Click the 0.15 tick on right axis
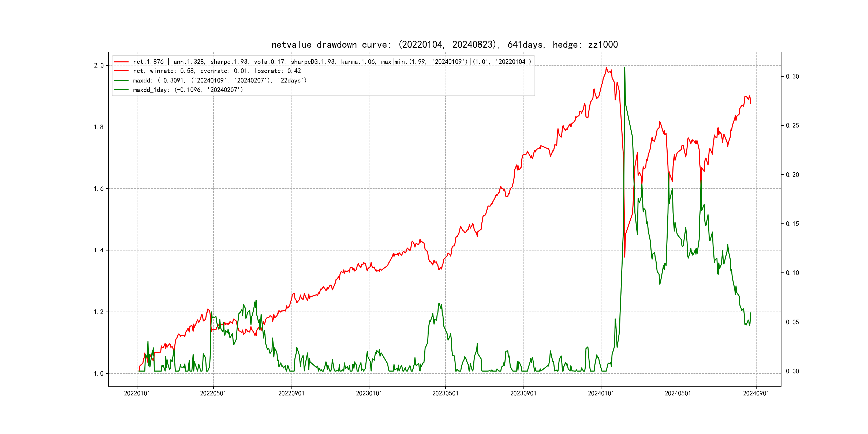868x434 pixels. pyautogui.click(x=792, y=224)
